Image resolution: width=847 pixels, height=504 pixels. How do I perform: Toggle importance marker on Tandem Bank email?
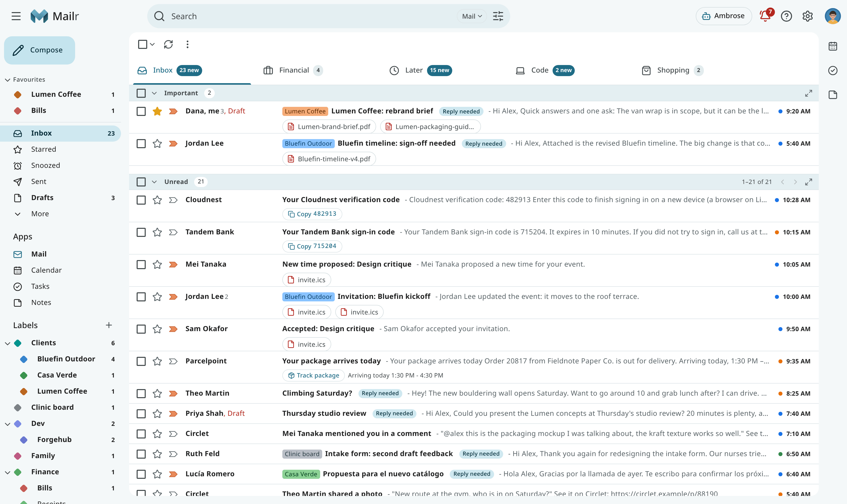(173, 232)
